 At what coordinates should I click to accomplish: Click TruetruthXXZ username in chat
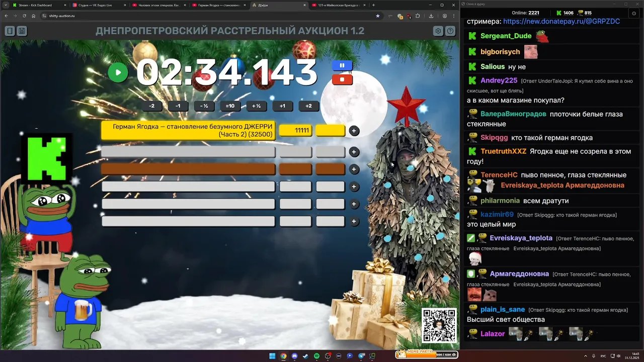503,151
